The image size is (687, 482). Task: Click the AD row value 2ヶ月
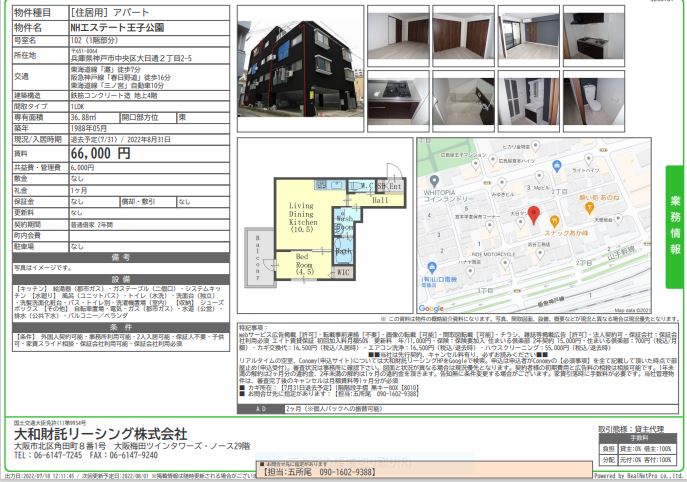tap(333, 409)
